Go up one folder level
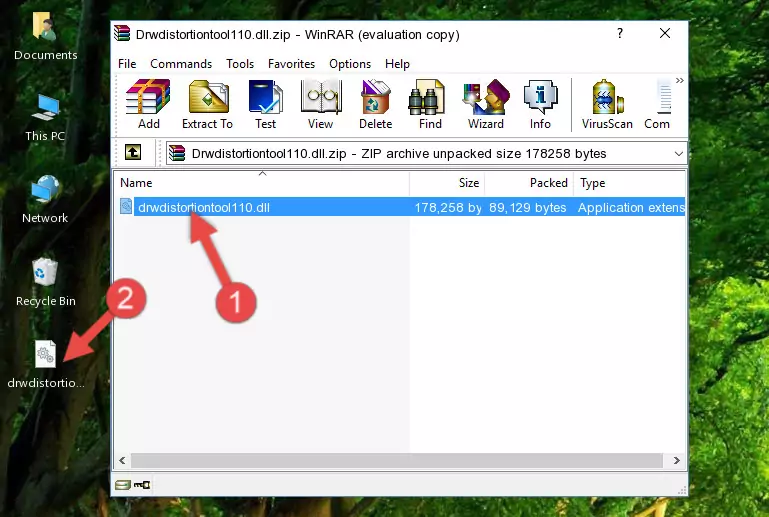The image size is (769, 517). point(133,153)
